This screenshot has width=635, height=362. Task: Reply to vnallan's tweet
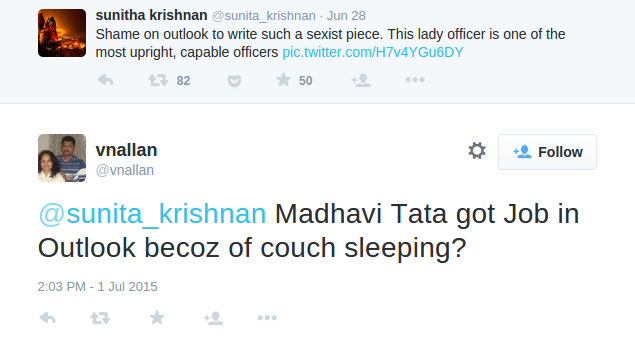pos(47,318)
